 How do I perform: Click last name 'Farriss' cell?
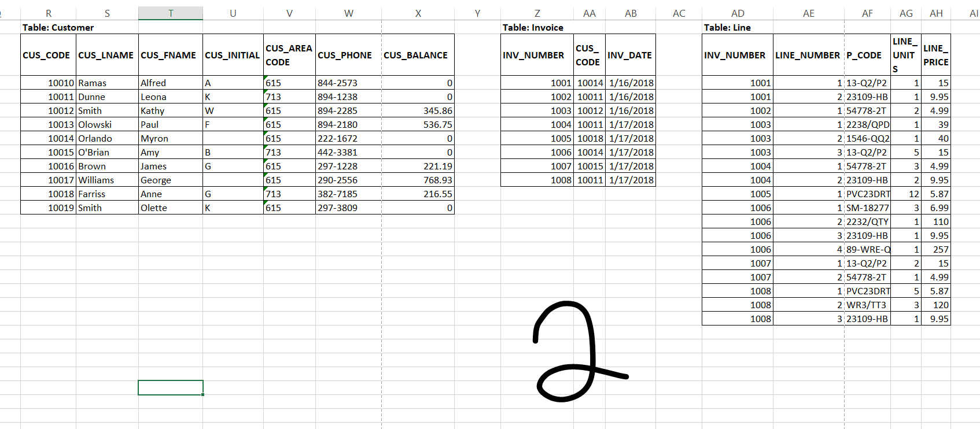coord(107,194)
